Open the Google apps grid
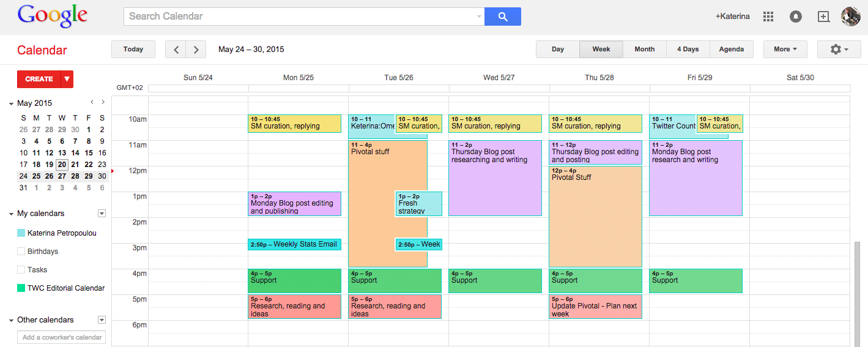 768,17
